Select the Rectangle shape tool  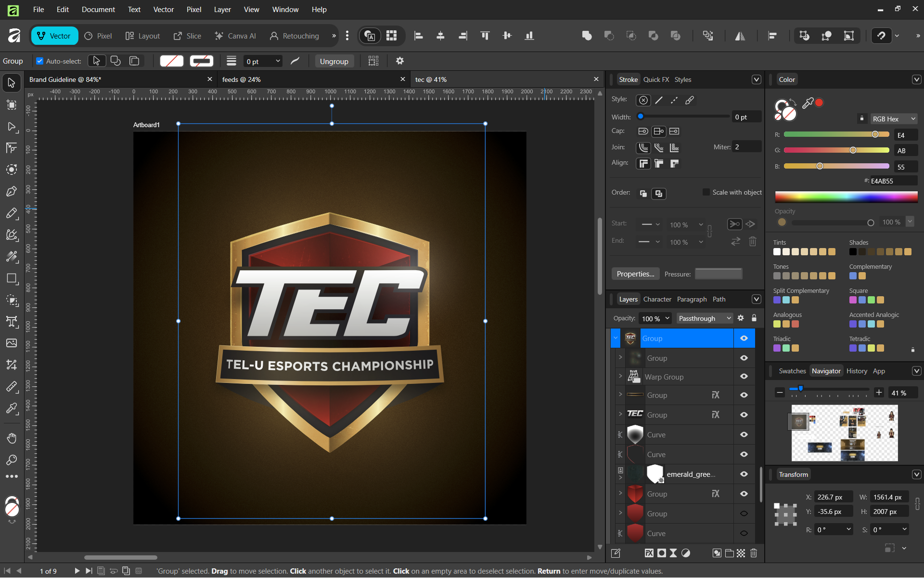(x=12, y=278)
